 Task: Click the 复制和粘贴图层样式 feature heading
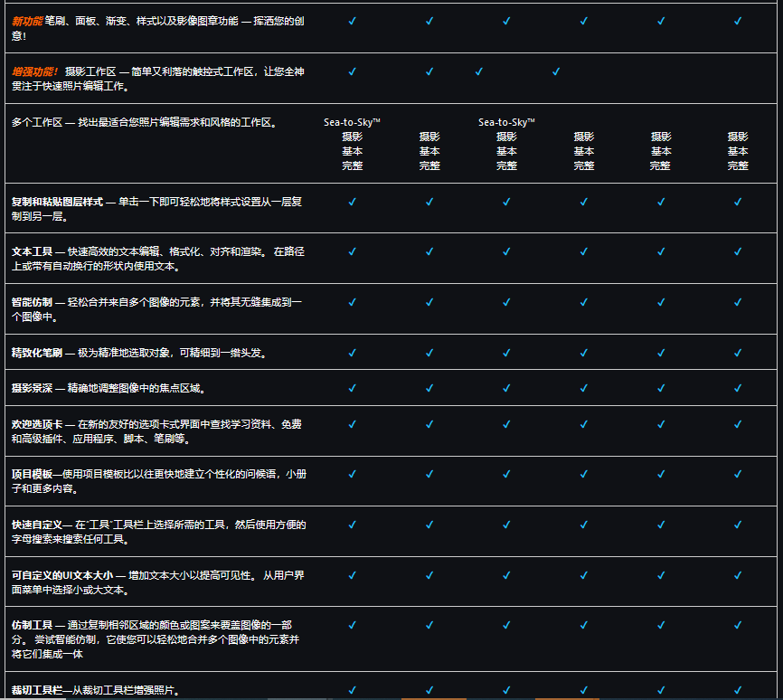[57, 201]
